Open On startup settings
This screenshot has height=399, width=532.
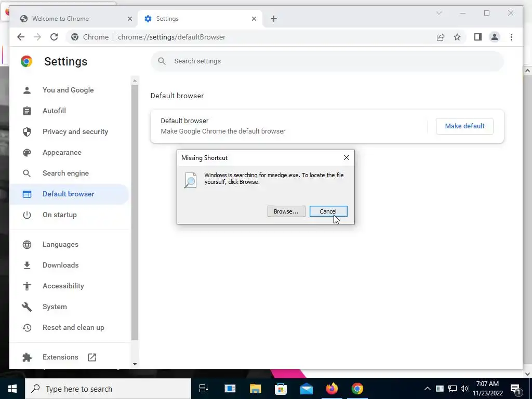[x=69, y=215]
